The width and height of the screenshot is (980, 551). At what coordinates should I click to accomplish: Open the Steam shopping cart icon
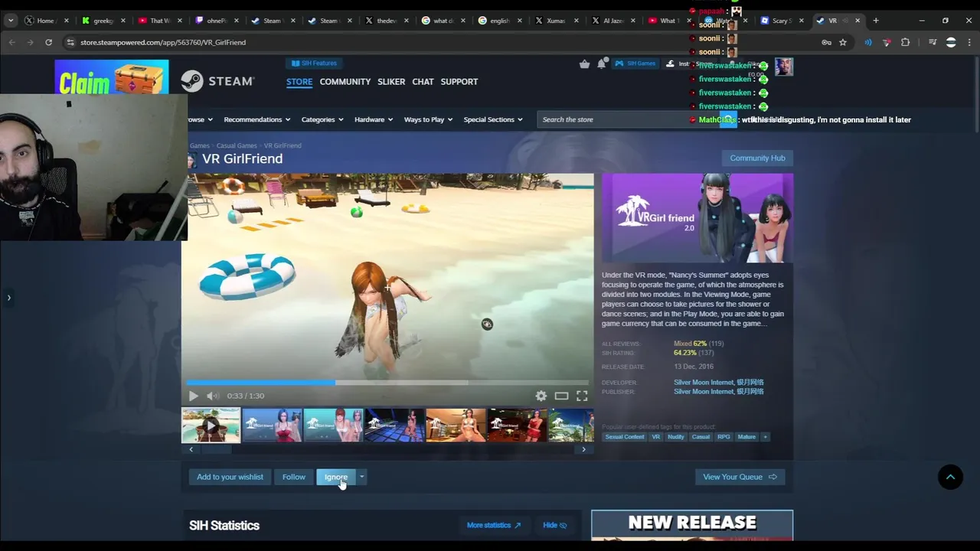585,64
